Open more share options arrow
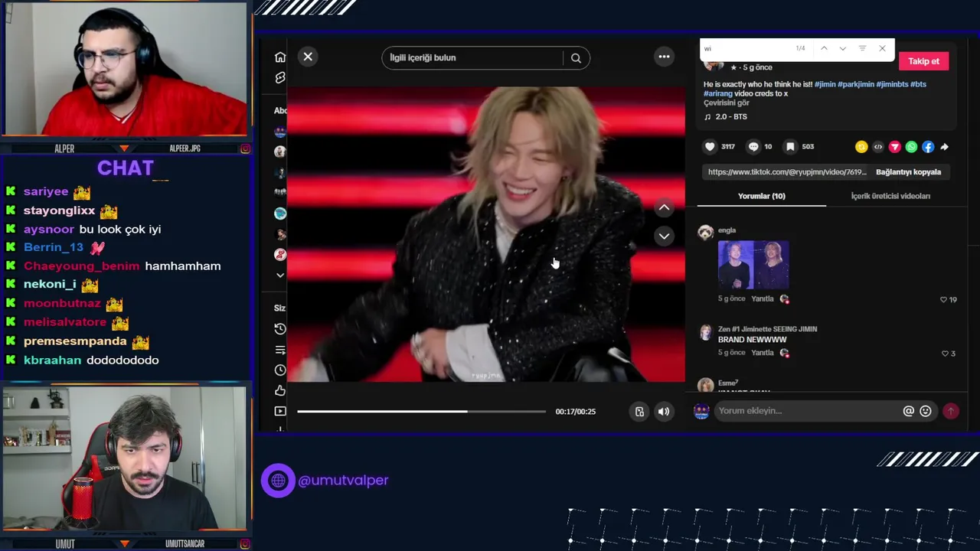The image size is (980, 551). [x=944, y=147]
